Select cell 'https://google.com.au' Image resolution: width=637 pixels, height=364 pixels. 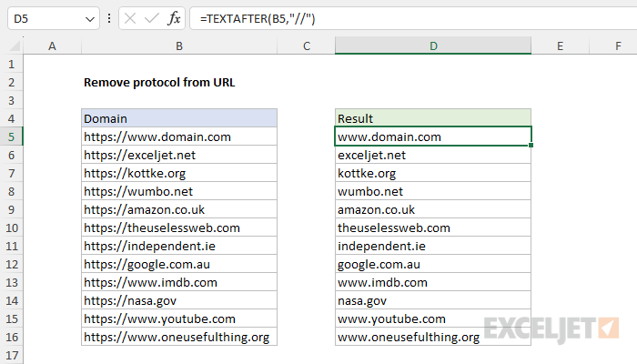179,264
